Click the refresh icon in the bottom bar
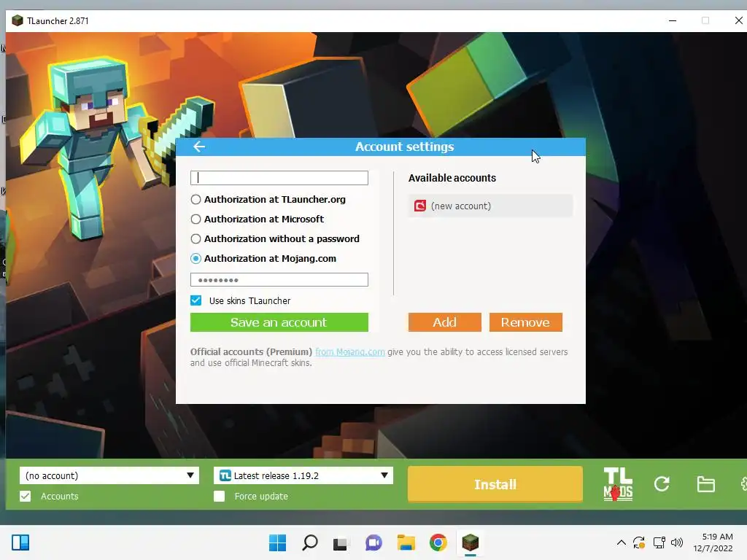747x560 pixels. click(662, 484)
